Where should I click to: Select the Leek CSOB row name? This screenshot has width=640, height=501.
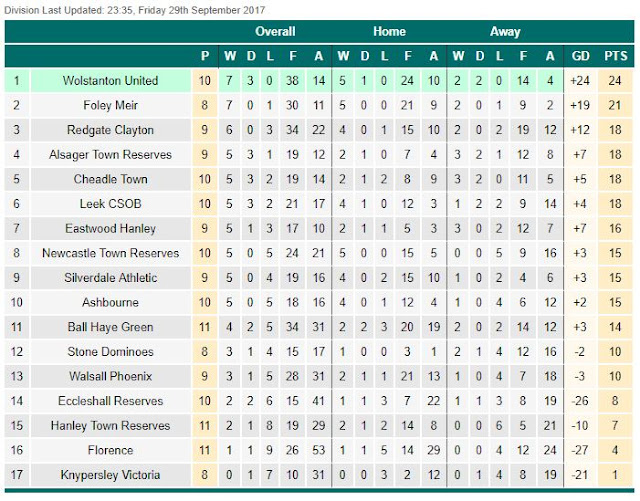tap(110, 204)
